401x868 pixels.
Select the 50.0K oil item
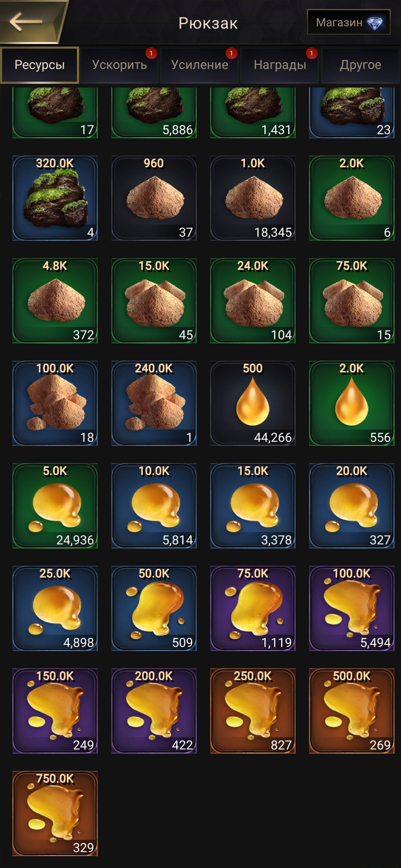pyautogui.click(x=154, y=608)
